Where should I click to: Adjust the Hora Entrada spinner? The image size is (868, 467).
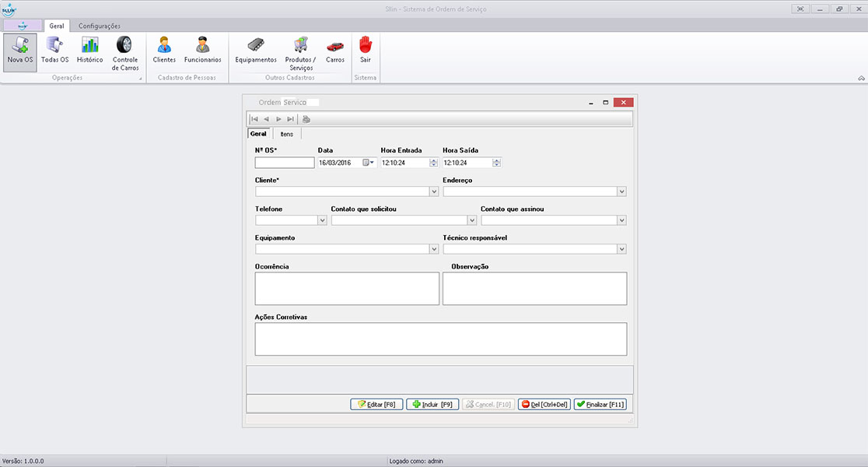pyautogui.click(x=433, y=163)
